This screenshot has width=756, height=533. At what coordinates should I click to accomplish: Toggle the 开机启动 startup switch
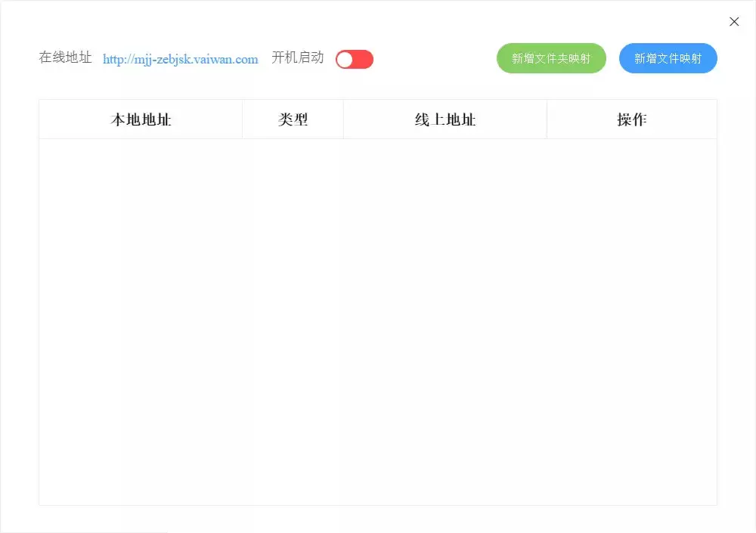(x=355, y=59)
